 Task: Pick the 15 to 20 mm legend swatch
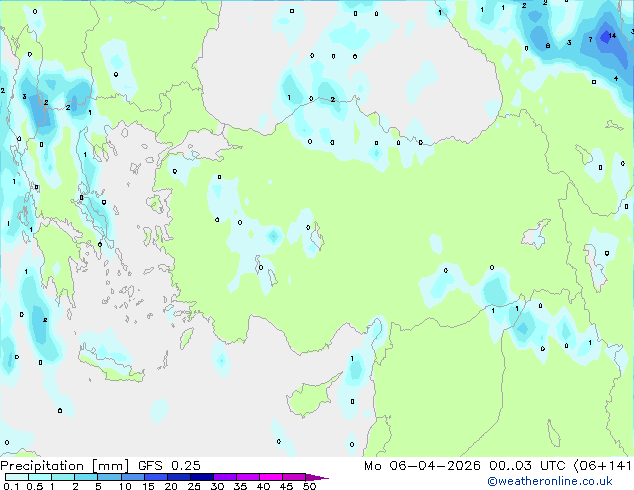click(x=155, y=477)
